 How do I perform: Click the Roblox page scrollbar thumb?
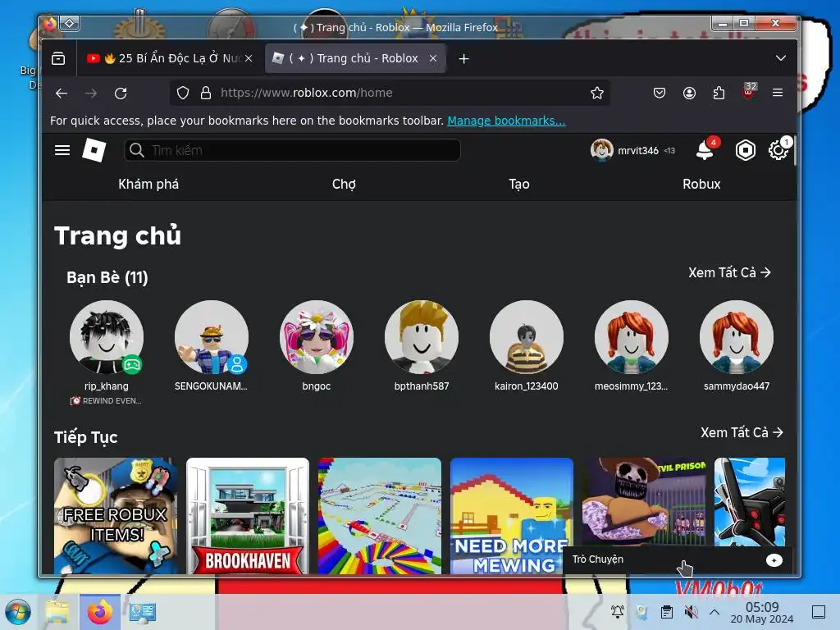[x=794, y=151]
